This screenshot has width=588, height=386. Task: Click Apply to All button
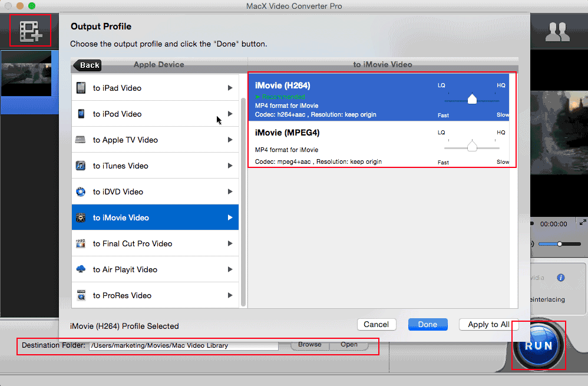click(488, 325)
